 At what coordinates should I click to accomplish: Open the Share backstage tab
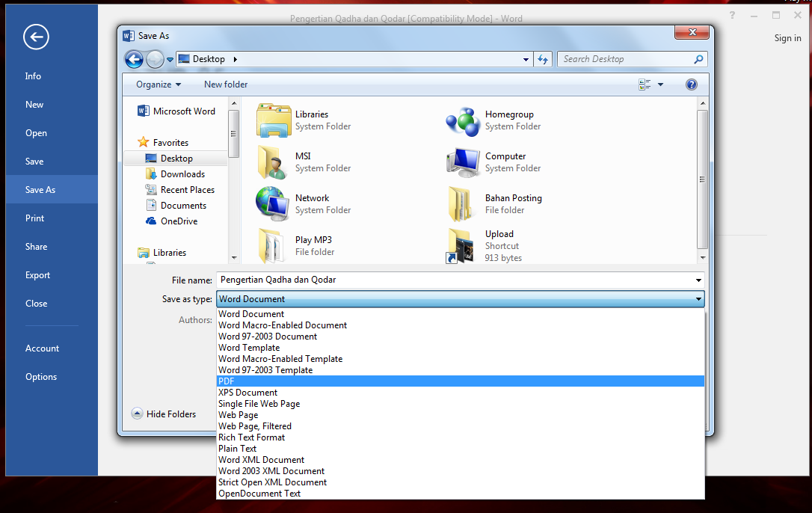click(52, 247)
